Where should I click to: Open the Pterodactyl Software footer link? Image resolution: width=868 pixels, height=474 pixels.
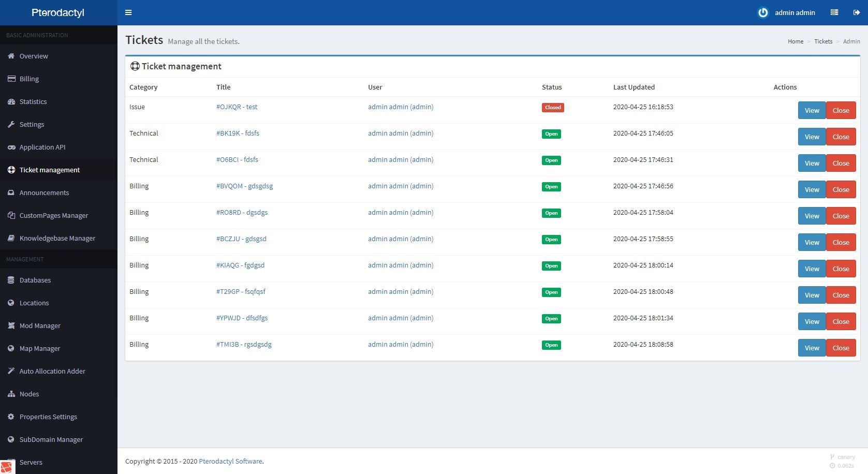pos(230,461)
